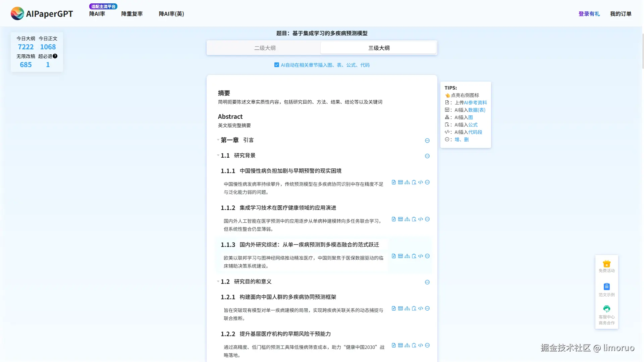The height and width of the screenshot is (362, 644).
Task: Insert data table into section 1.1.2
Action: coord(400,219)
